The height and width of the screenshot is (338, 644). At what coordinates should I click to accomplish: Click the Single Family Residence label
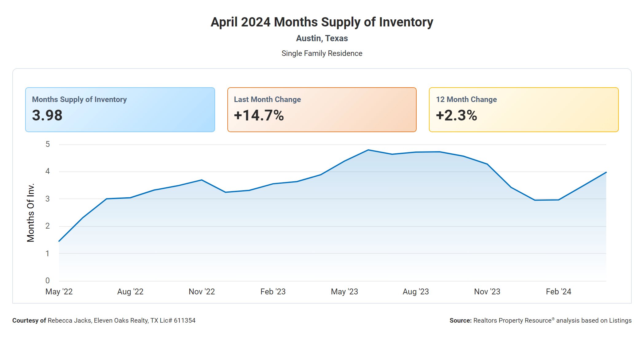coord(322,53)
